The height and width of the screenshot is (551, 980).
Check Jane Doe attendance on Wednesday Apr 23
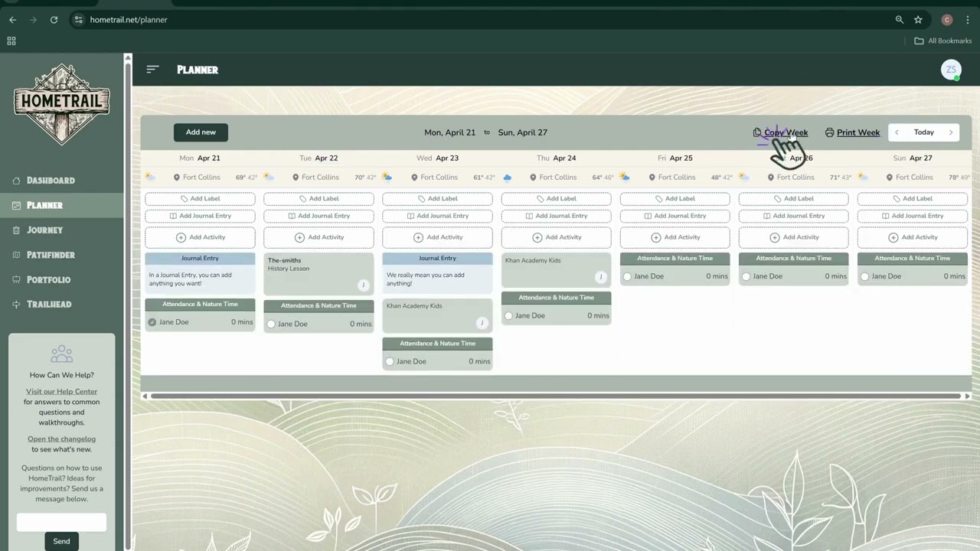point(390,361)
